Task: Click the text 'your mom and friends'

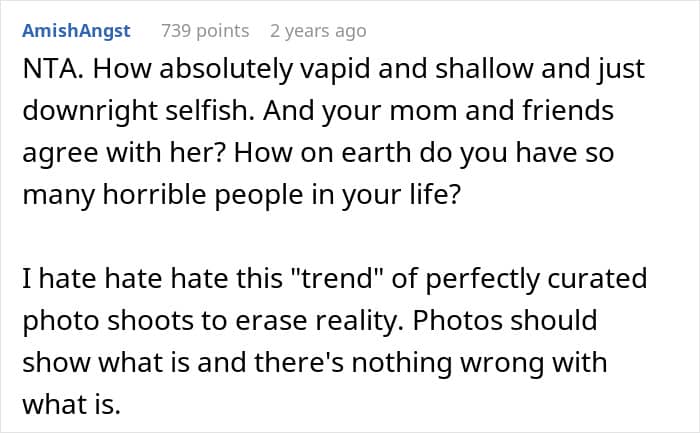Action: pos(468,111)
